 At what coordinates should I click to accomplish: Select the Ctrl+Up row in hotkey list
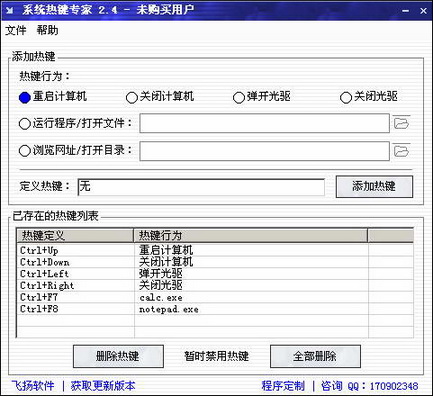point(215,250)
